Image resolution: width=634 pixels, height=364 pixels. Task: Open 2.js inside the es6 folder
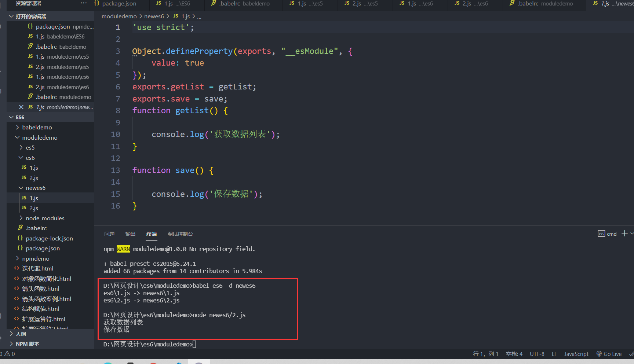(50, 178)
